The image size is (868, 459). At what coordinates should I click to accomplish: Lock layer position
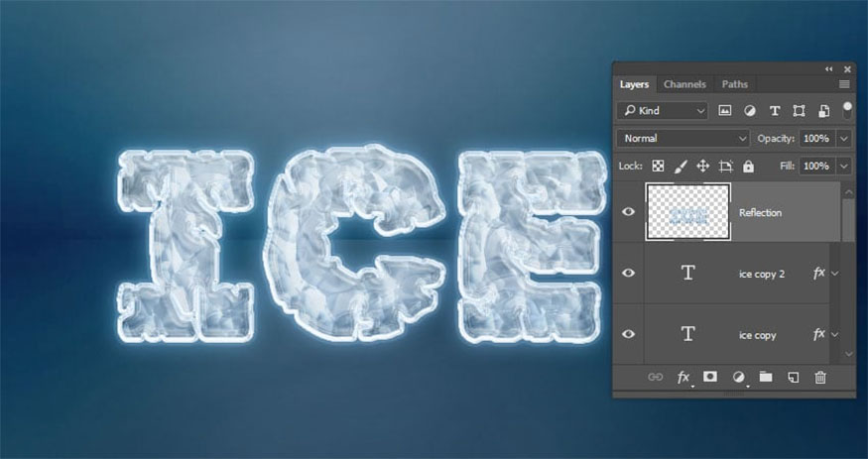703,166
